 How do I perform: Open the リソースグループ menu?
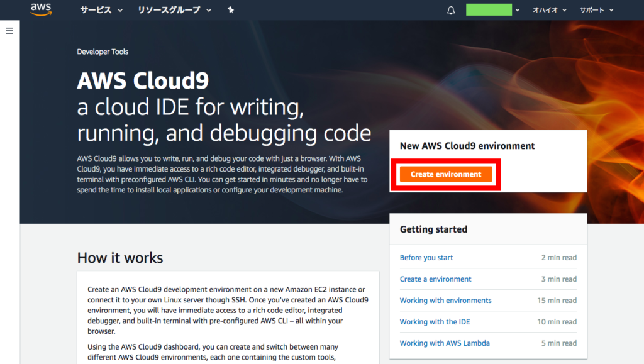click(174, 10)
